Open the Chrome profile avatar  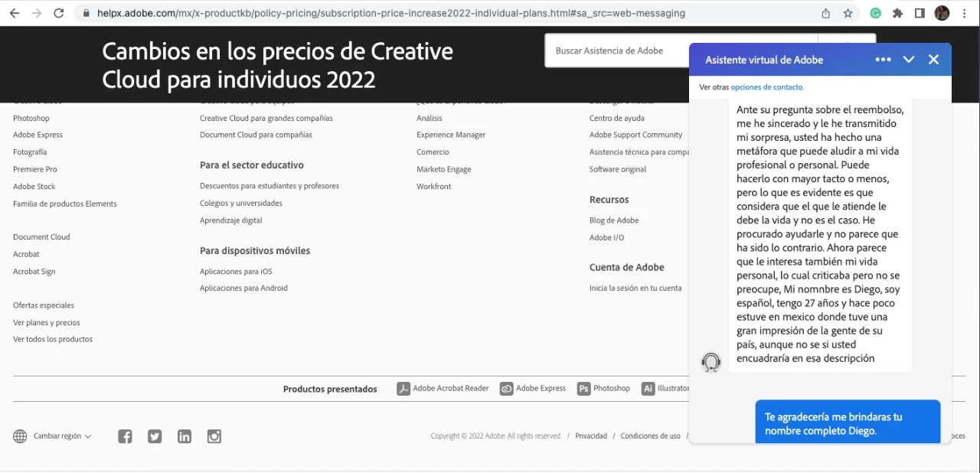pos(942,13)
